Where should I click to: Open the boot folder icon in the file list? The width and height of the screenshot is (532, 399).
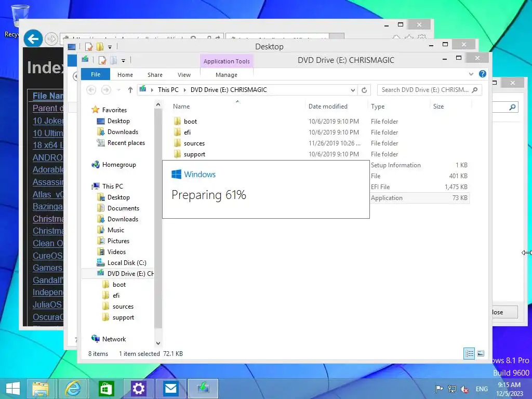[177, 121]
